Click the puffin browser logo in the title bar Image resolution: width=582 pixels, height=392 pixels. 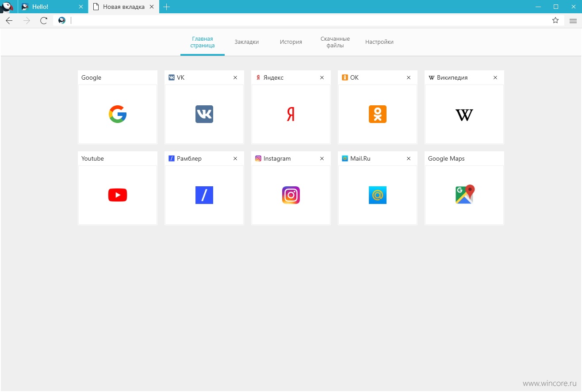click(7, 7)
